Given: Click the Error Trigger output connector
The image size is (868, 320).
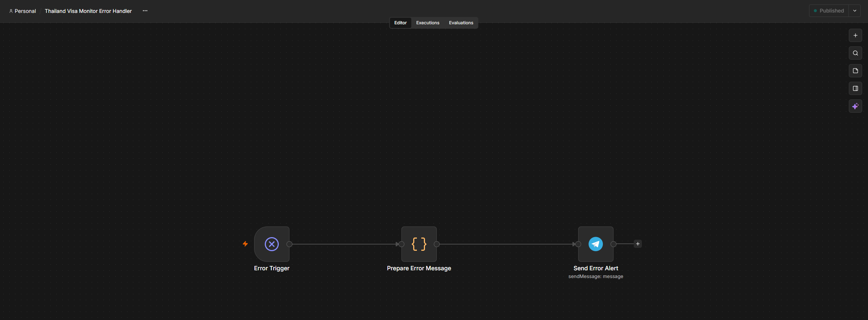Looking at the screenshot, I should pos(289,244).
